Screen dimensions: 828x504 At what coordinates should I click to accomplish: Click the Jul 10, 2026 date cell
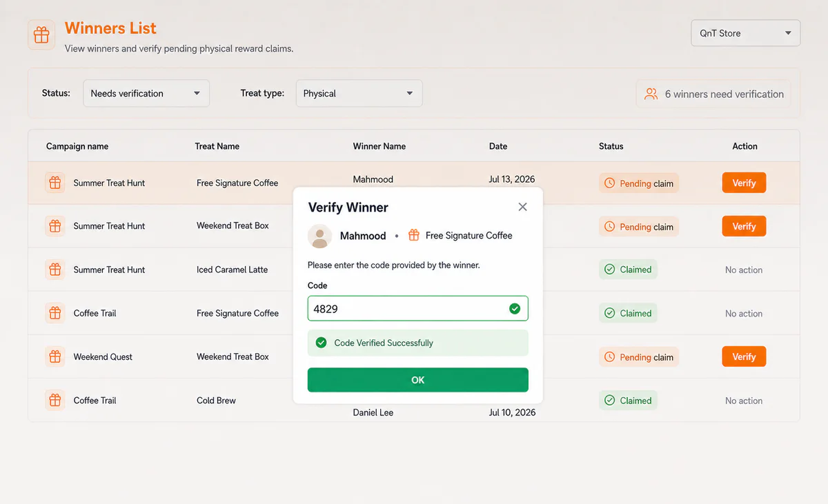pyautogui.click(x=512, y=412)
